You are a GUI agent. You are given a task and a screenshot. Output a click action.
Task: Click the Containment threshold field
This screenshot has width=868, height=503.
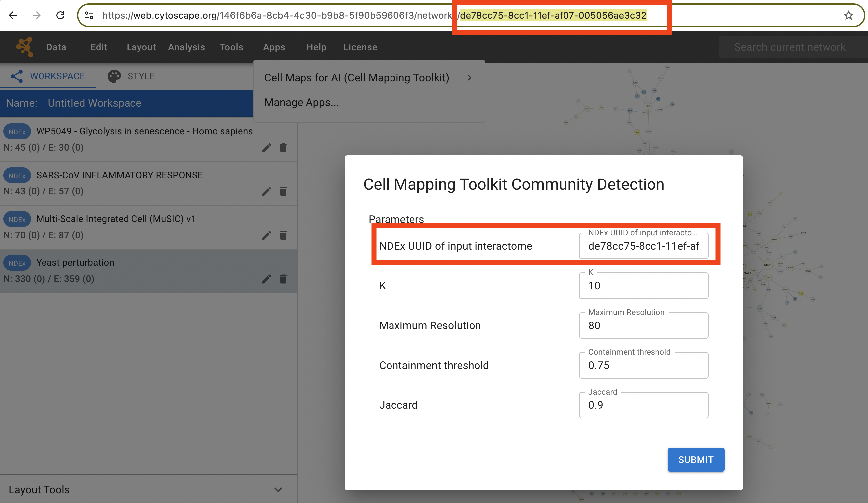point(644,365)
